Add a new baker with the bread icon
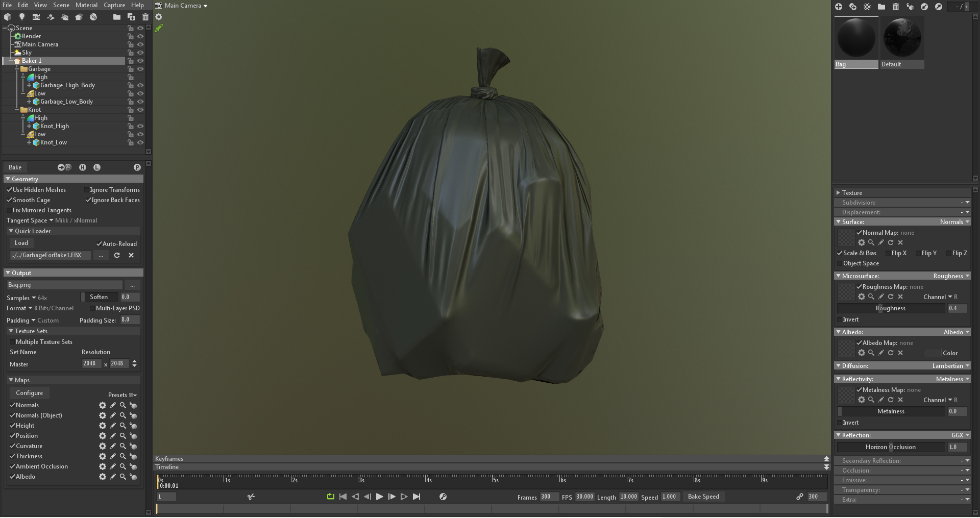 pyautogui.click(x=79, y=17)
